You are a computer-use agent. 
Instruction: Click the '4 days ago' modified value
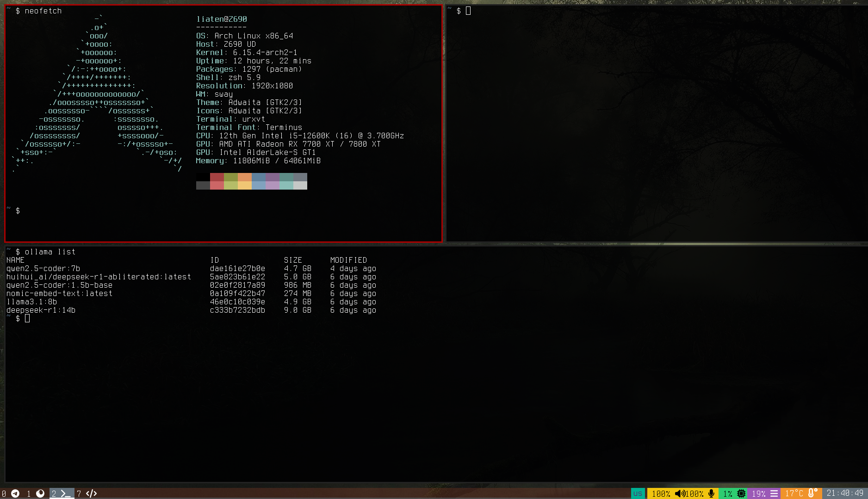point(353,268)
